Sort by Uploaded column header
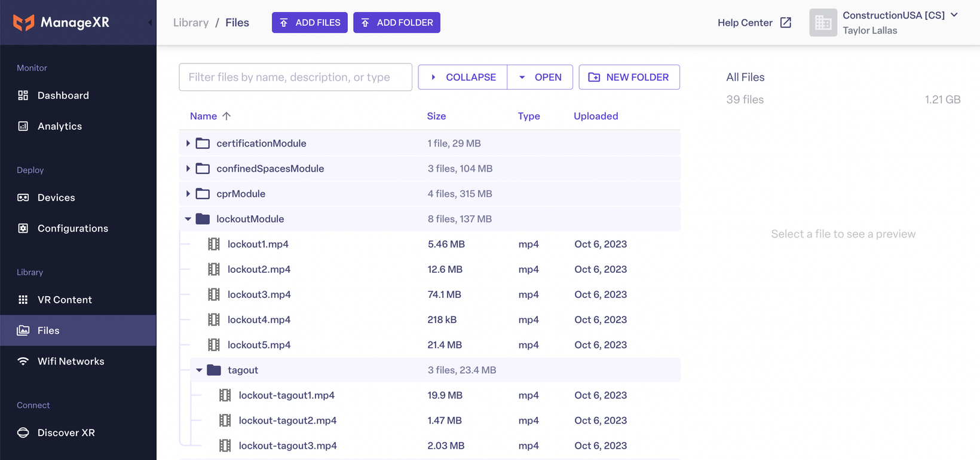The width and height of the screenshot is (980, 460). pyautogui.click(x=596, y=116)
